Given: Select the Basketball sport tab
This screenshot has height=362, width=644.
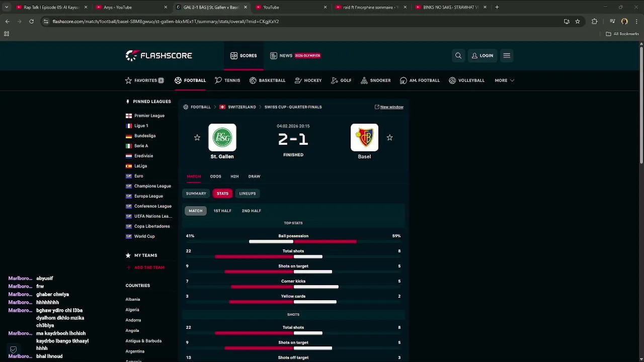Looking at the screenshot, I should point(267,80).
